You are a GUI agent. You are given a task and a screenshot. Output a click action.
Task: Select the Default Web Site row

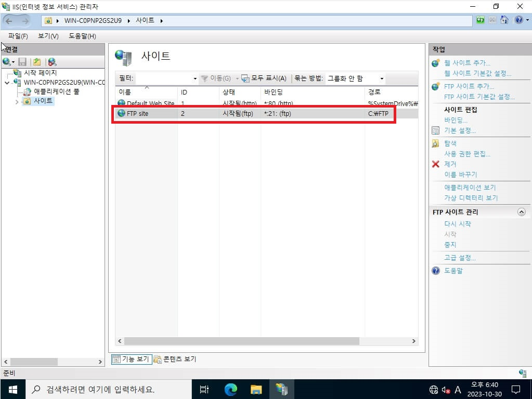click(266, 103)
